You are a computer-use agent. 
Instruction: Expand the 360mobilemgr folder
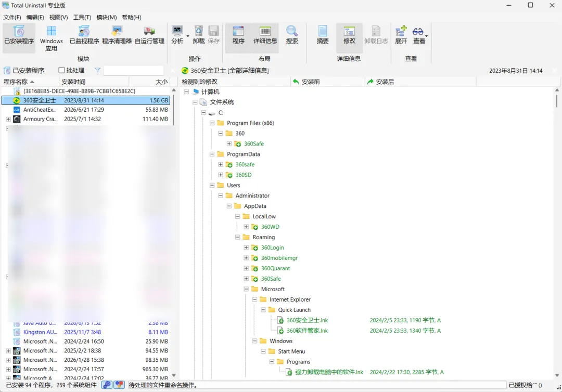point(246,258)
